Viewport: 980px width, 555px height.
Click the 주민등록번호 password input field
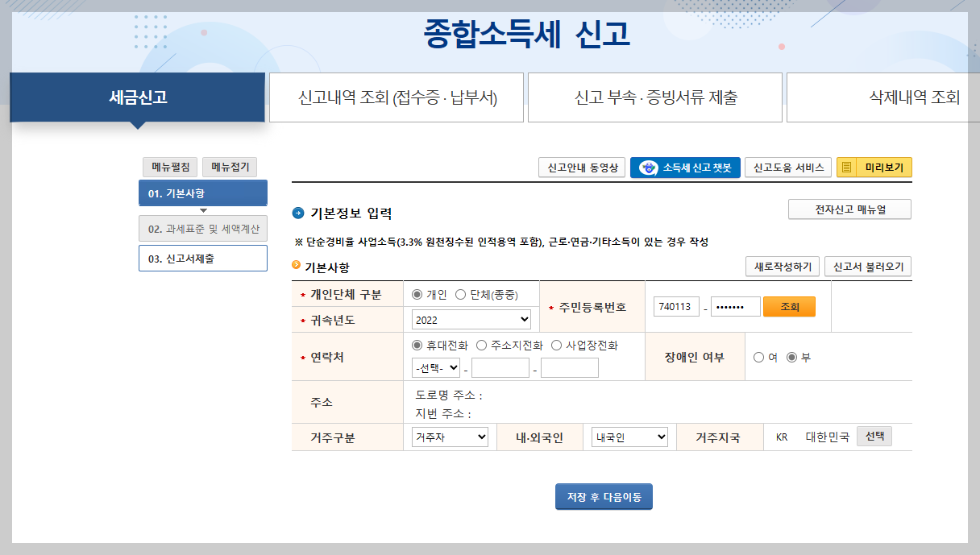tap(734, 306)
